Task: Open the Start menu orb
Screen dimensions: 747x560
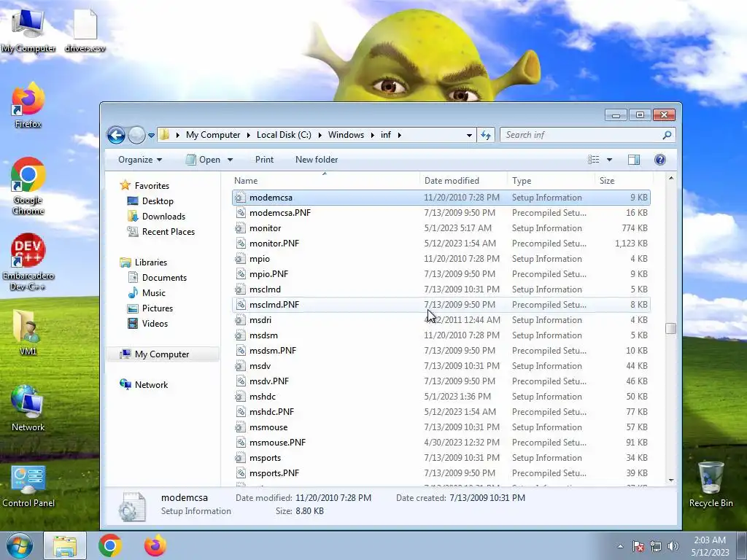Action: pos(19,545)
